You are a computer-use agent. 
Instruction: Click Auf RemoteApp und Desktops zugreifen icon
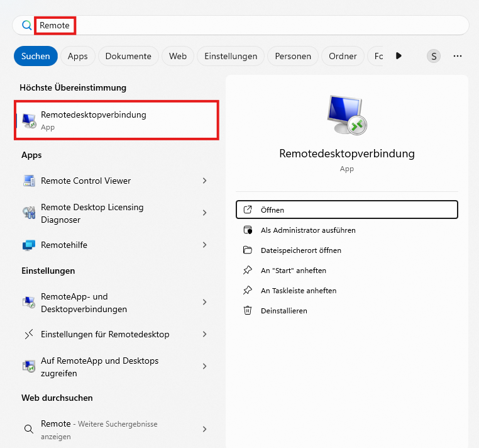29,366
